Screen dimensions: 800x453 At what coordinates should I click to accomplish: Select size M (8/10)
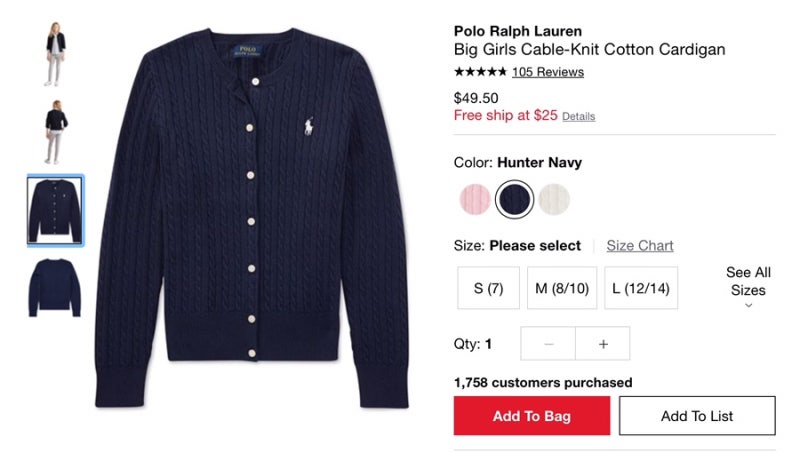pos(562,288)
